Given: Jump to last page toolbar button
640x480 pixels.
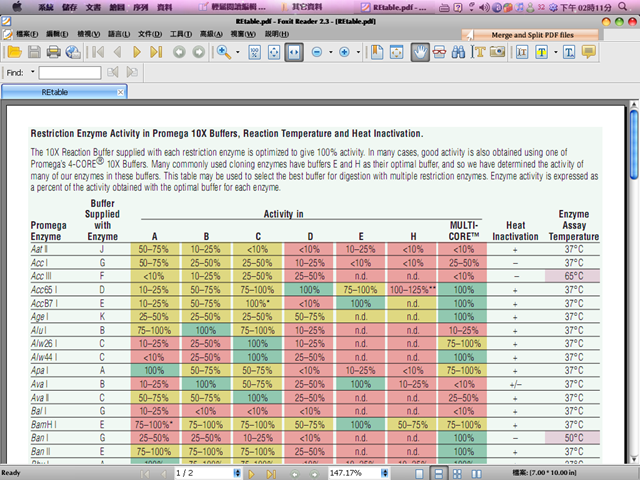Looking at the screenshot, I should pyautogui.click(x=156, y=52).
